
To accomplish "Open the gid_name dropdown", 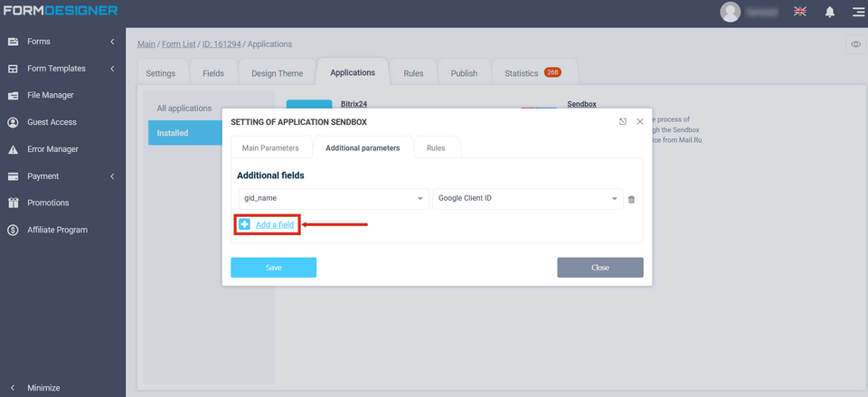I will coord(334,199).
